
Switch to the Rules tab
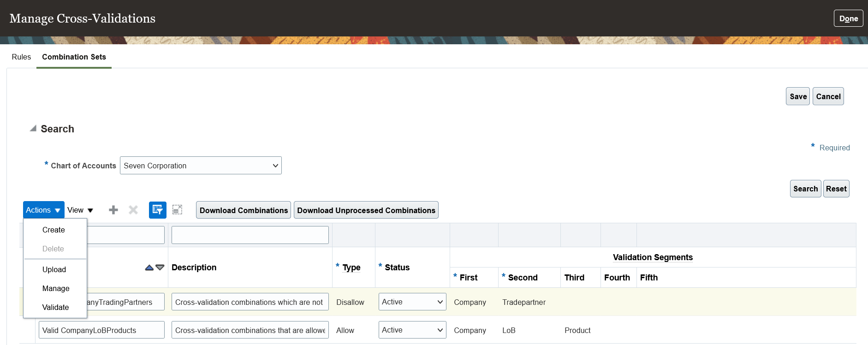[21, 57]
